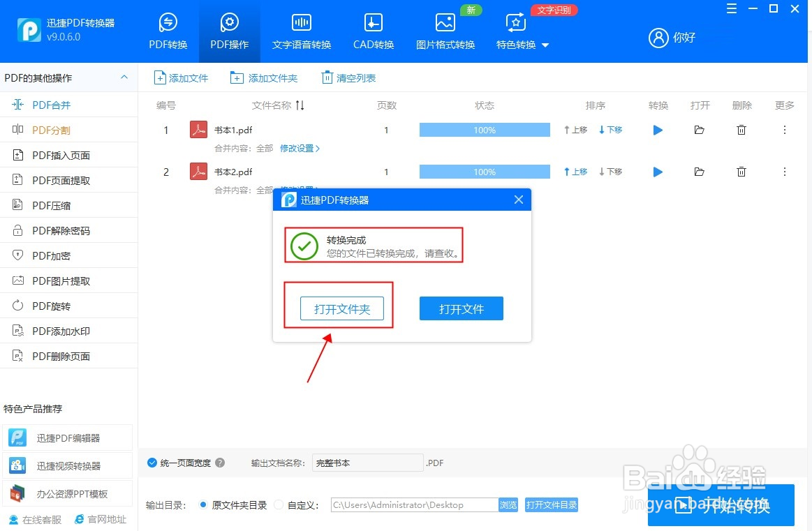Open the PDF转换 tab
Screen dimensions: 812x531
[168, 32]
